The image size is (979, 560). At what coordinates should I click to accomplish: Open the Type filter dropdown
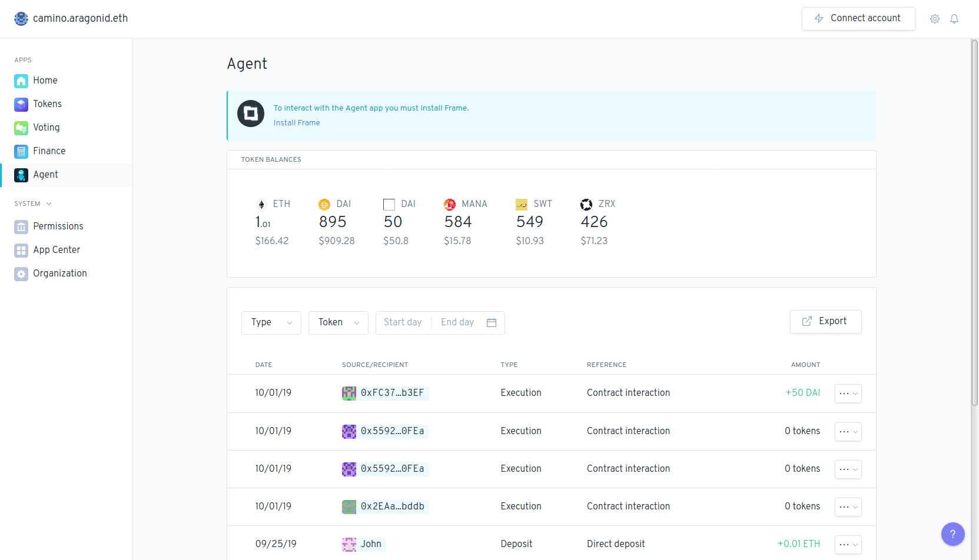click(271, 322)
